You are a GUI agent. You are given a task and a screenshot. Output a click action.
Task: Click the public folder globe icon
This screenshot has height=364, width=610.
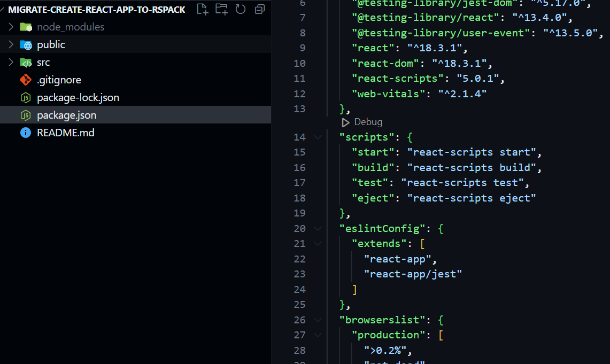pyautogui.click(x=26, y=45)
